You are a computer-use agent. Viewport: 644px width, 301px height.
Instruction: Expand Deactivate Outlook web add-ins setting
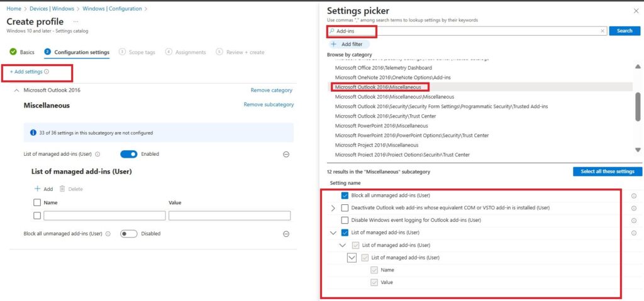pyautogui.click(x=333, y=208)
